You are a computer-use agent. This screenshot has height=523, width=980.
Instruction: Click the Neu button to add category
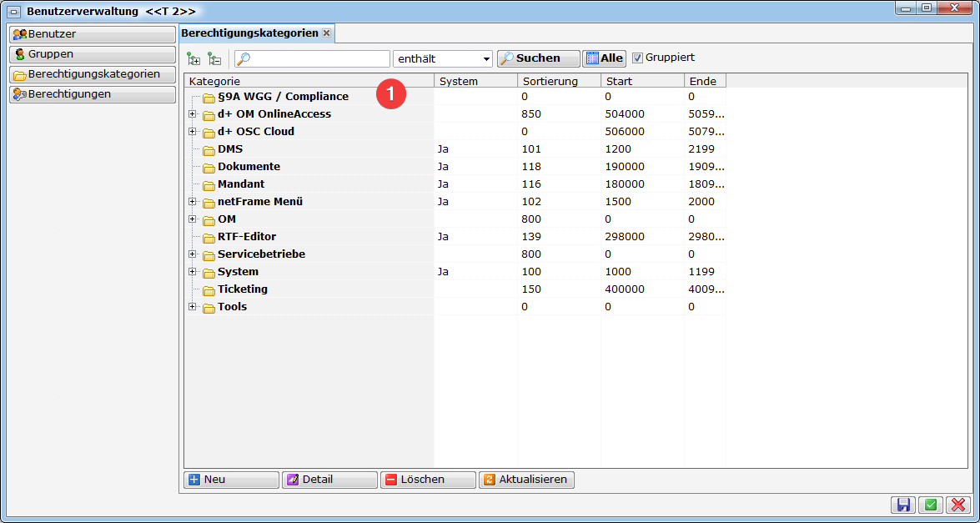pyautogui.click(x=231, y=480)
